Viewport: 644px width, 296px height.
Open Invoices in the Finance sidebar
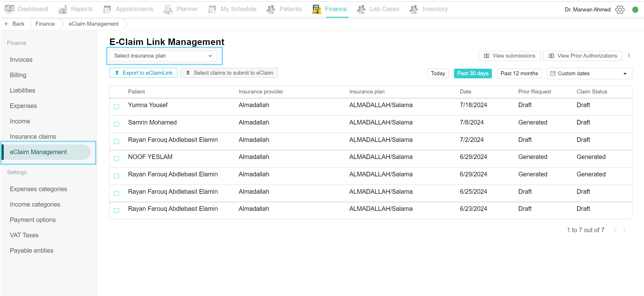coord(21,60)
